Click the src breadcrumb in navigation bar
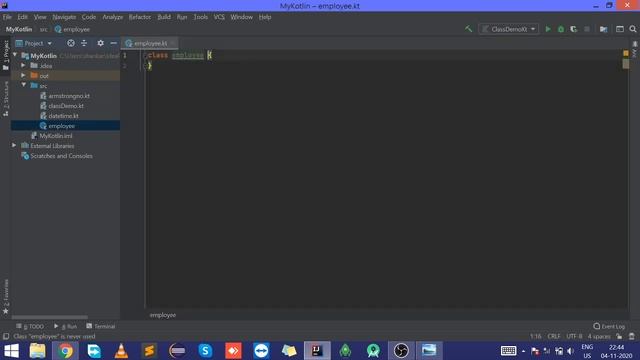This screenshot has height=360, width=640. click(43, 29)
